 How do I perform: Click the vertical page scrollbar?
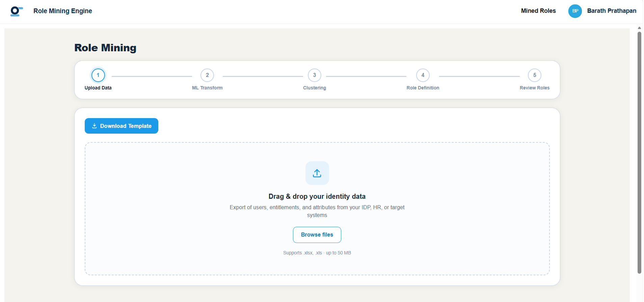pos(639,152)
